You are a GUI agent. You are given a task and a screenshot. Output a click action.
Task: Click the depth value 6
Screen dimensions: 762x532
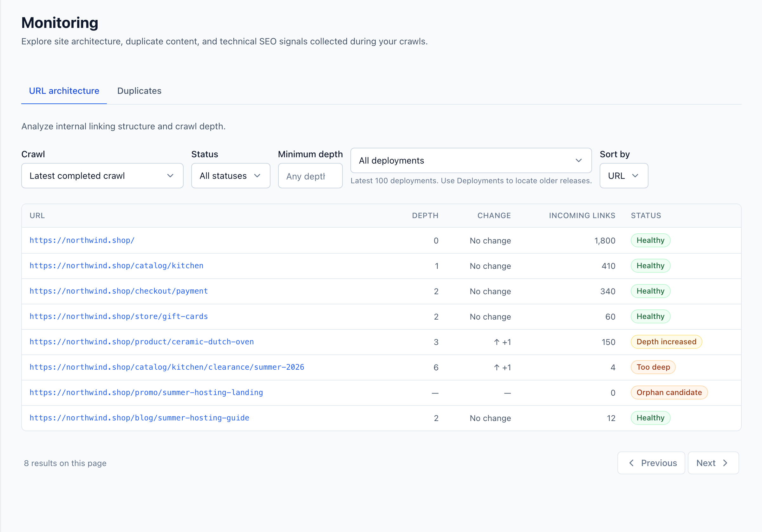pos(436,367)
